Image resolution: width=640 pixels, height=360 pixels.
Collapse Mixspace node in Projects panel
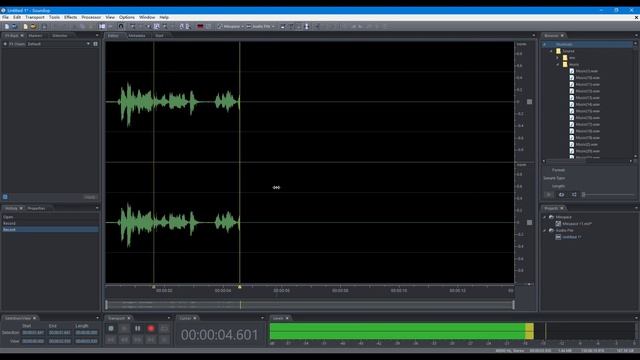[x=544, y=217]
